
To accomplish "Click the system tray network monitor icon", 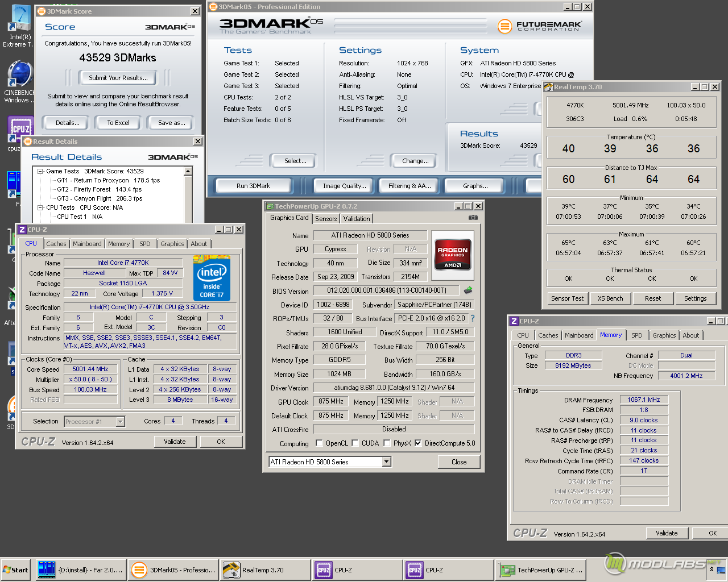I will (x=721, y=569).
